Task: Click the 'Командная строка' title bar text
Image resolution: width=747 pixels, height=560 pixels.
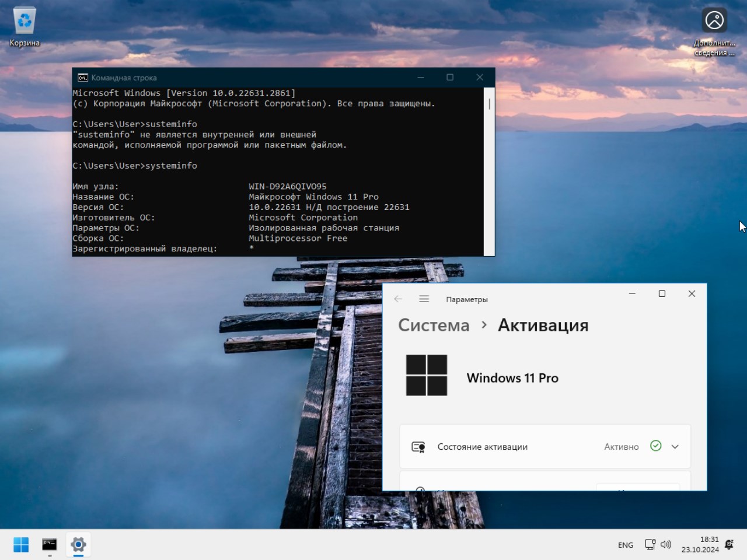Action: click(x=124, y=78)
